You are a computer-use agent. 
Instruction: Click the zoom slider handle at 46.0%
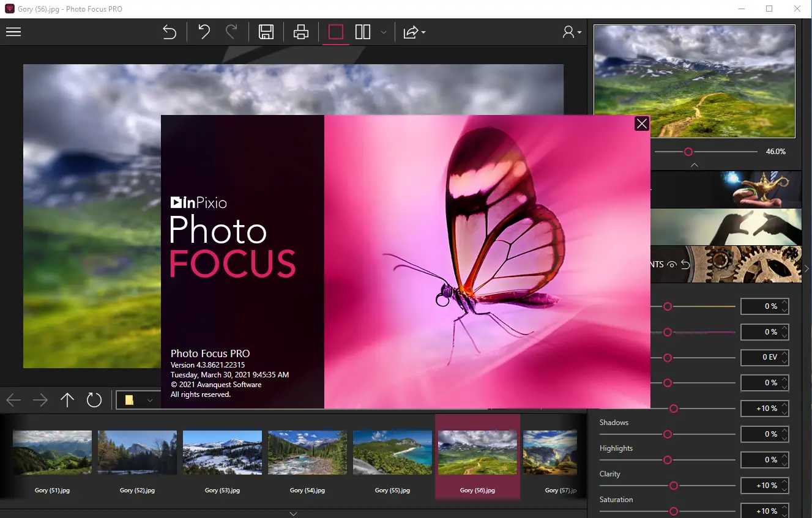(x=688, y=152)
